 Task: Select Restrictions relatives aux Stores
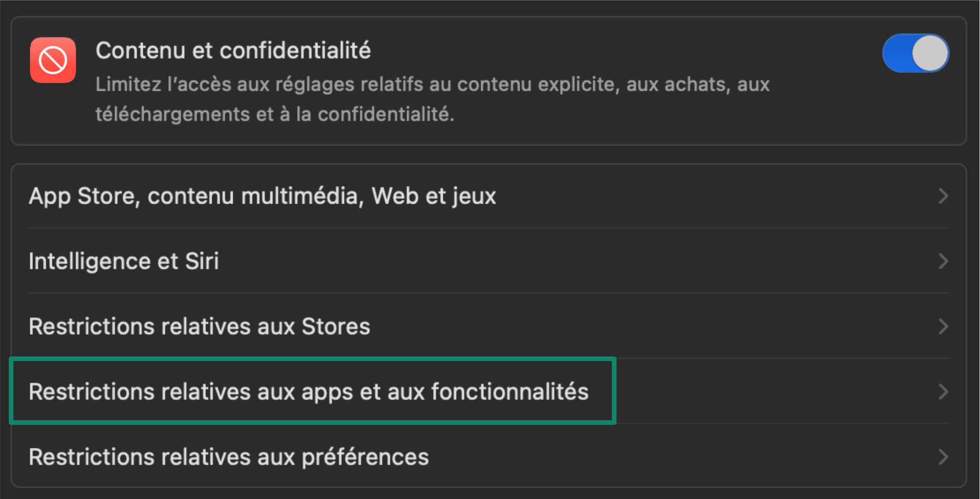(199, 327)
